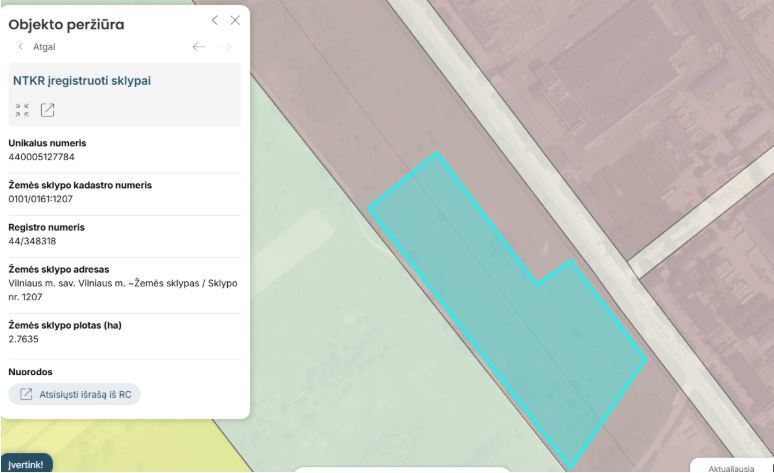This screenshot has height=473, width=774.
Task: Download extract via Atsisiųsti išrašą iš RC
Action: point(75,394)
